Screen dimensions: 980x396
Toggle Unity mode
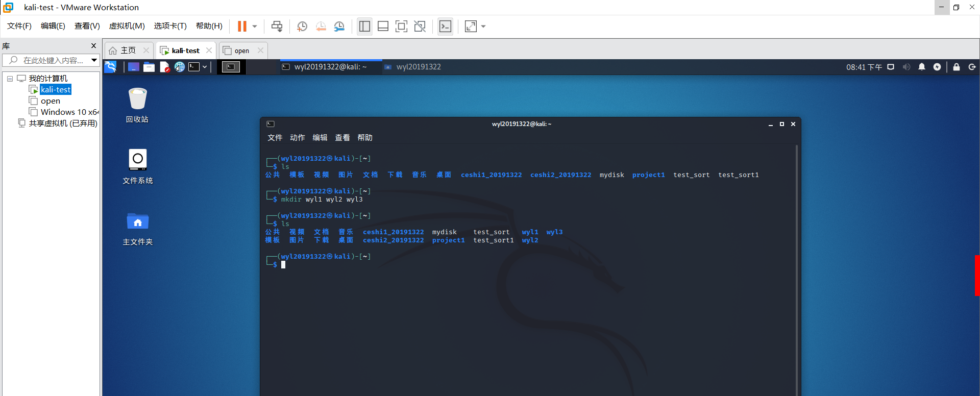(x=420, y=26)
